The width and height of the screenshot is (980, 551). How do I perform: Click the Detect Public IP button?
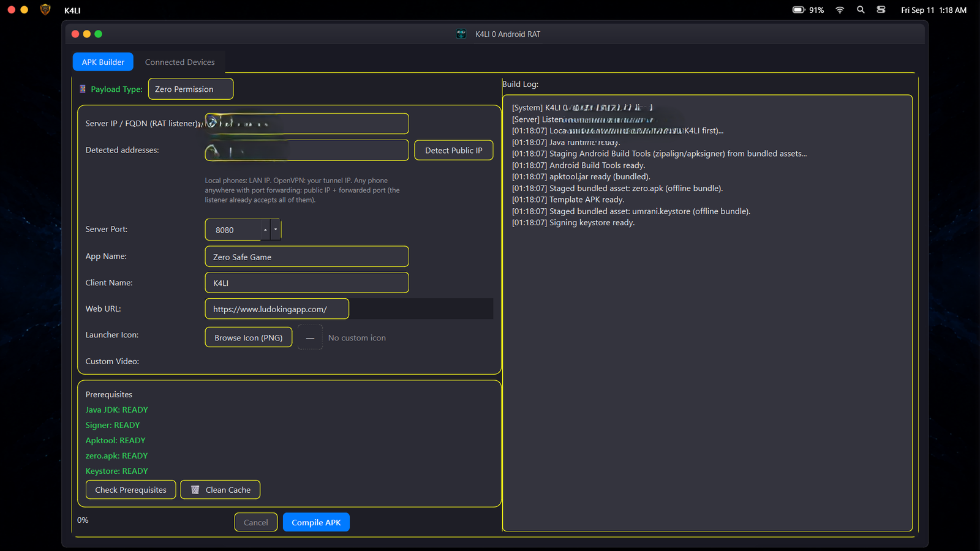pyautogui.click(x=453, y=150)
